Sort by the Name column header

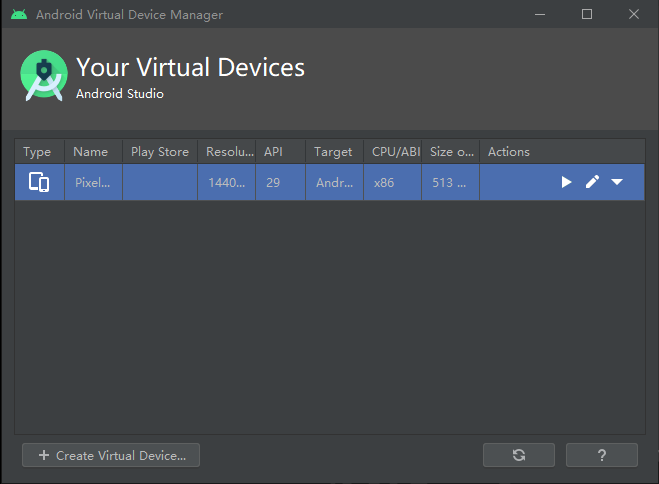93,151
